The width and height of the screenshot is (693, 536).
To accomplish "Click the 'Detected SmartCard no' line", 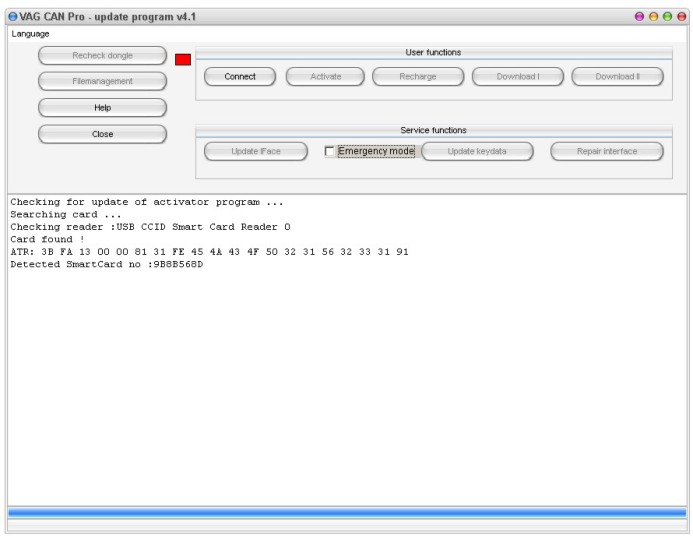I will coord(107,264).
